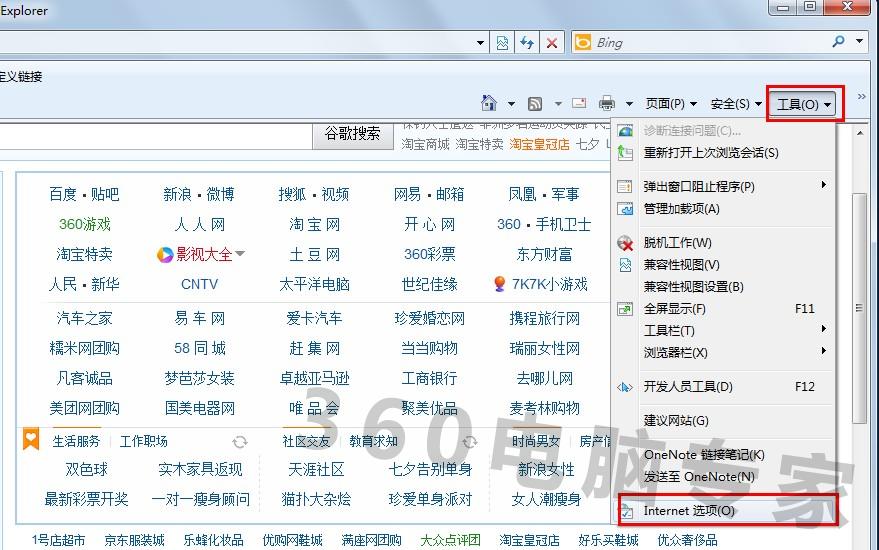Open the 京东服装城 link

[x=135, y=540]
